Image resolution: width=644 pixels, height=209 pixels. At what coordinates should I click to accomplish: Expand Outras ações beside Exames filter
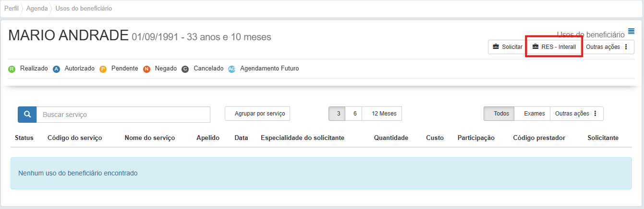(576, 114)
